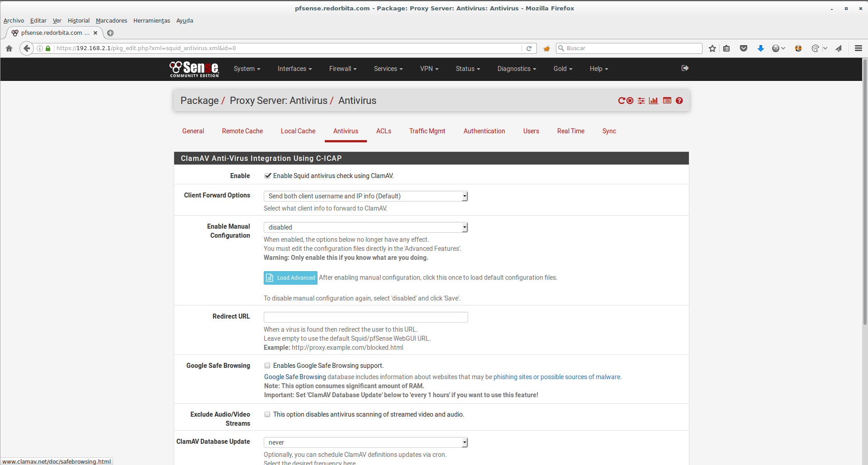Enable Google Safe Browsing support checkbox

267,366
